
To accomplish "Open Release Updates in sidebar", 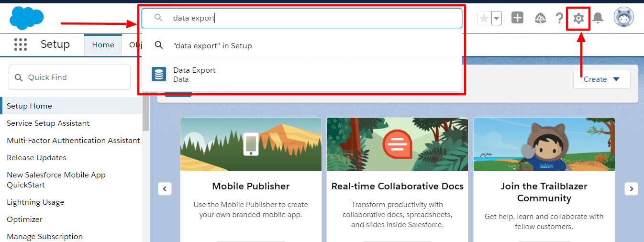I will (36, 157).
